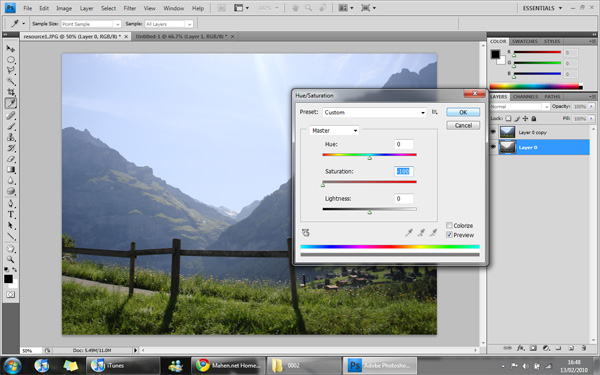Select the Horizontal Type tool
The height and width of the screenshot is (375, 600).
click(x=10, y=215)
